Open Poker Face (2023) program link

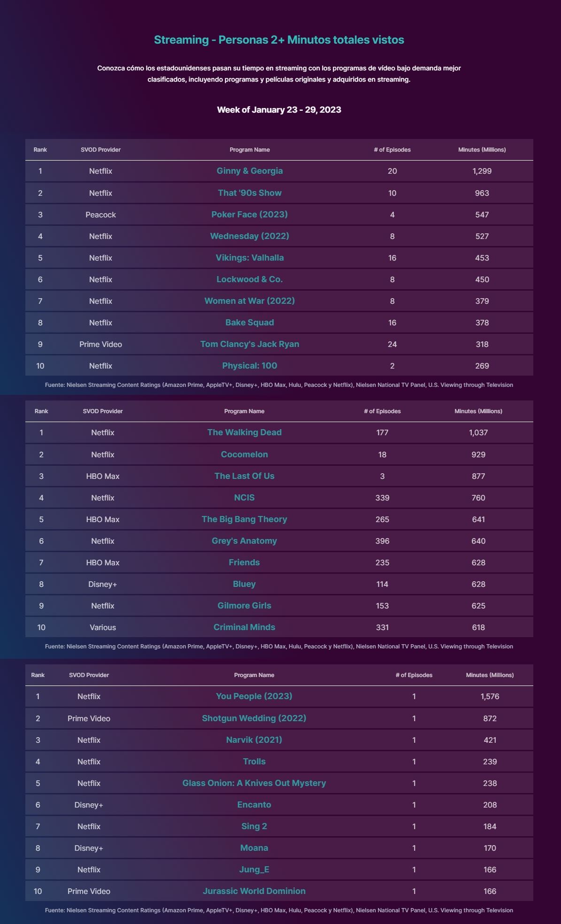[249, 215]
